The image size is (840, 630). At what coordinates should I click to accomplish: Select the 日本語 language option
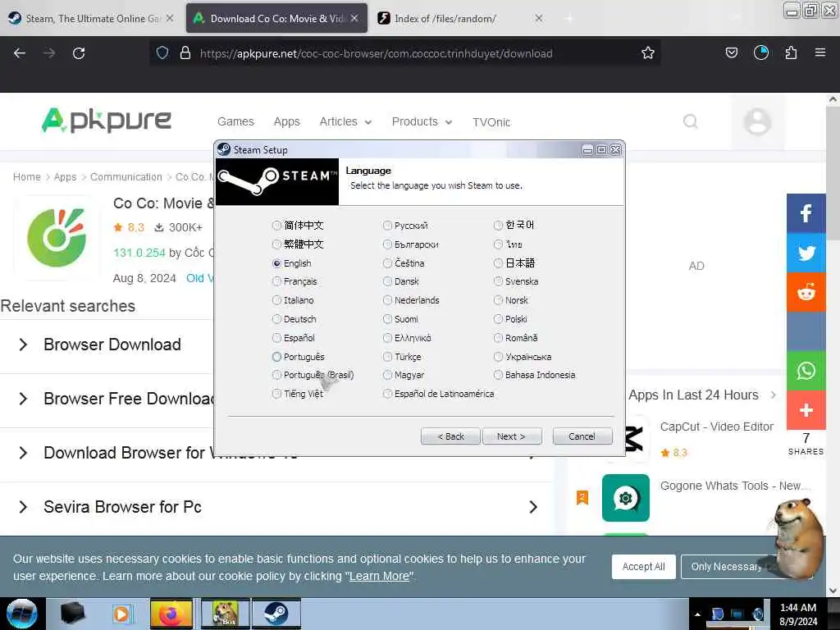click(514, 262)
